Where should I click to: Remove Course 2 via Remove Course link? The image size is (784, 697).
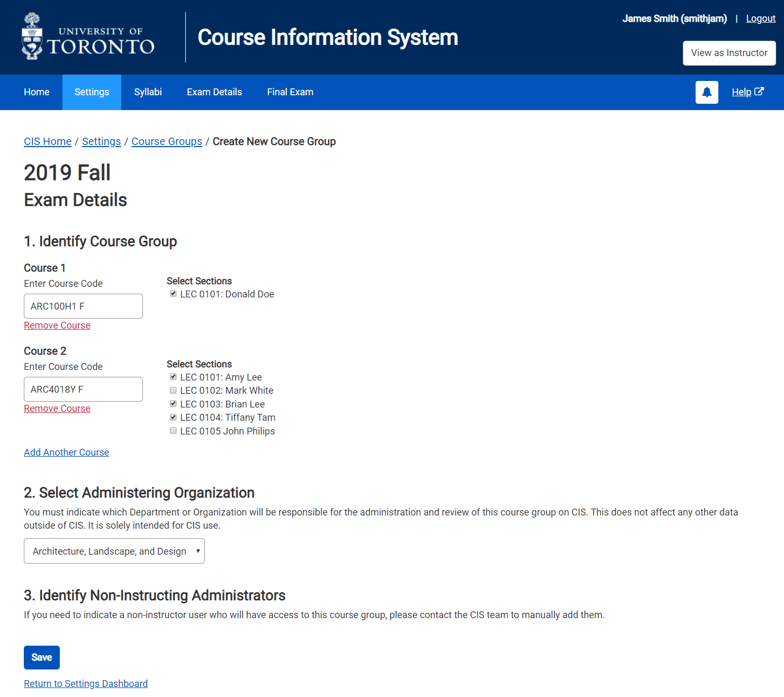coord(57,409)
